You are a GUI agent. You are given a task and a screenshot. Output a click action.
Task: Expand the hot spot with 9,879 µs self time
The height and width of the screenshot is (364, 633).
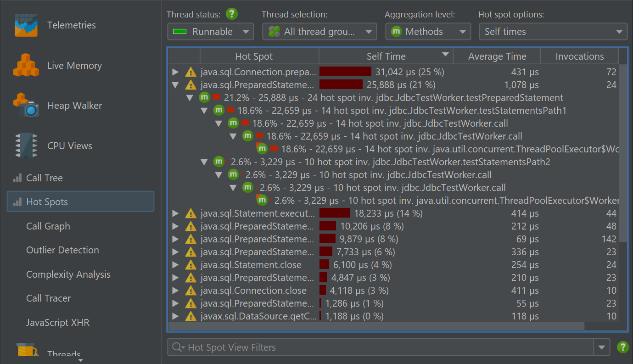click(x=175, y=239)
